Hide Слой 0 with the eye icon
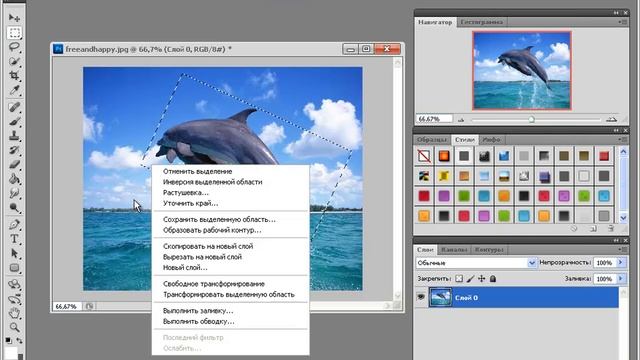The width and height of the screenshot is (640, 360). [x=421, y=297]
